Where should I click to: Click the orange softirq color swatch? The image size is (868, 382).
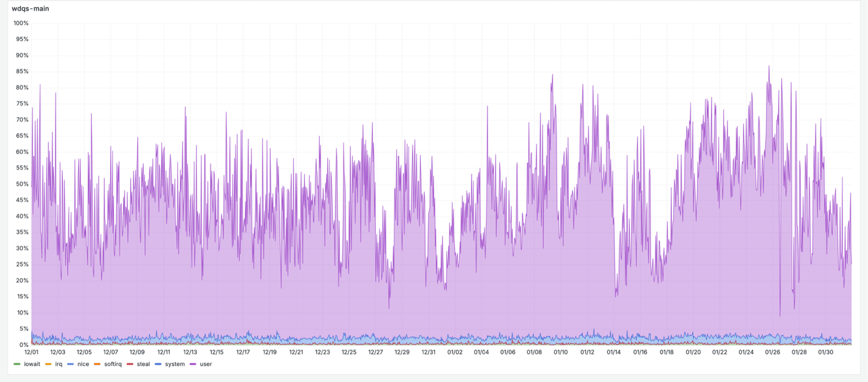[x=97, y=364]
